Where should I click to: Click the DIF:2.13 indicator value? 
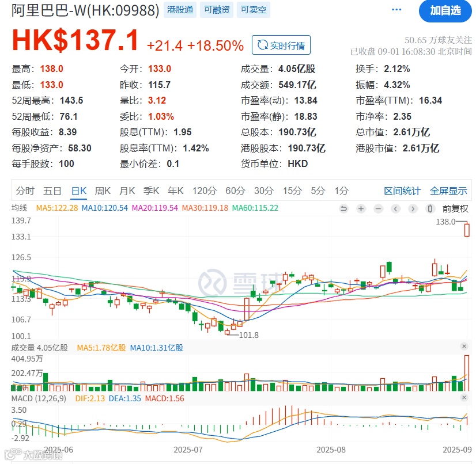pos(90,398)
